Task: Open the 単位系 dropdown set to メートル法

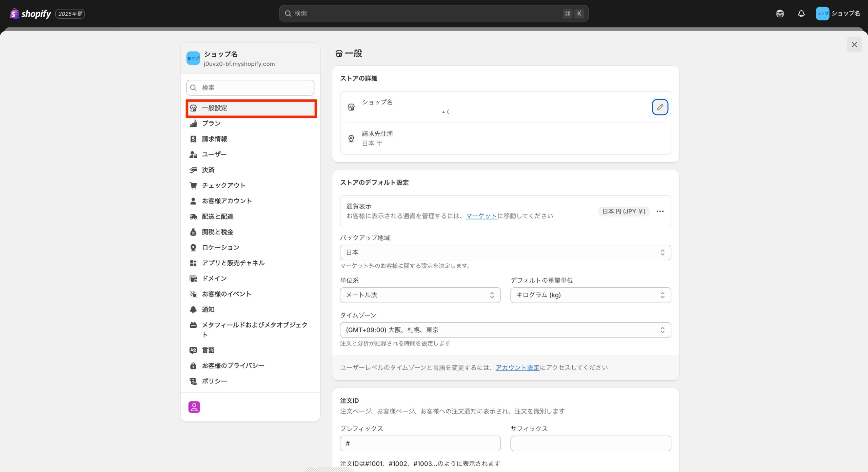Action: coord(420,295)
